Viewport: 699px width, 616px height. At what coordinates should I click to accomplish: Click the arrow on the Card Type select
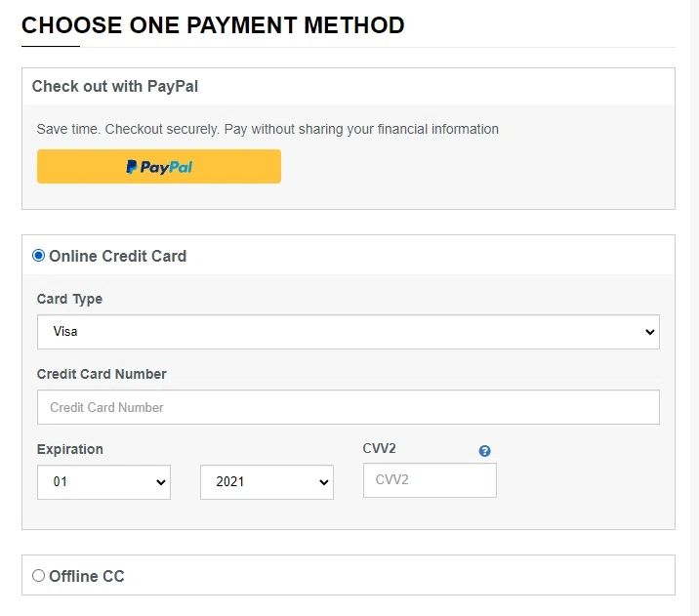tap(651, 332)
